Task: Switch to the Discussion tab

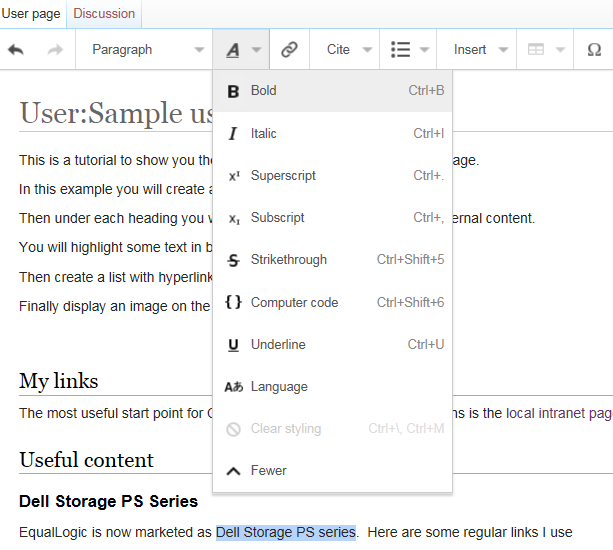Action: click(104, 13)
